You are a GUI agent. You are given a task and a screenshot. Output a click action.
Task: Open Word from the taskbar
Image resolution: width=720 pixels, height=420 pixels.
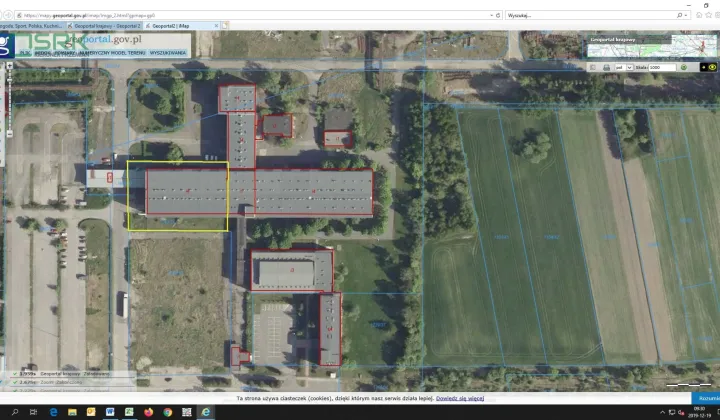pyautogui.click(x=110, y=412)
